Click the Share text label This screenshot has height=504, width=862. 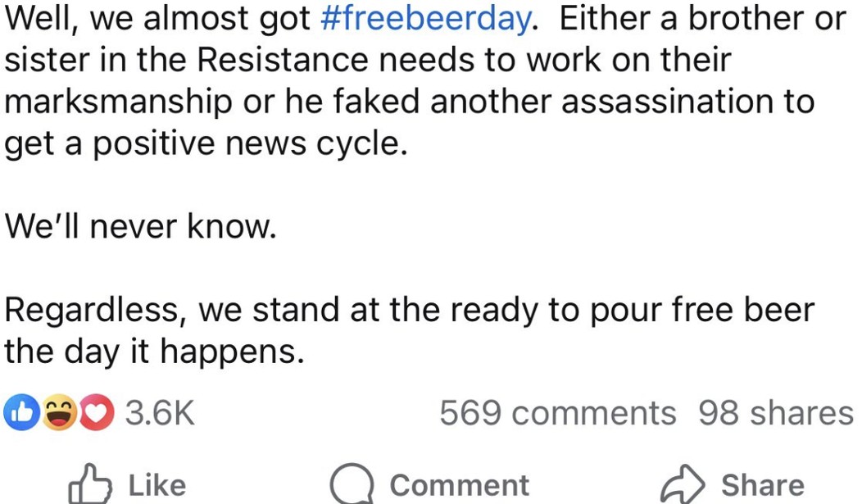tap(762, 485)
